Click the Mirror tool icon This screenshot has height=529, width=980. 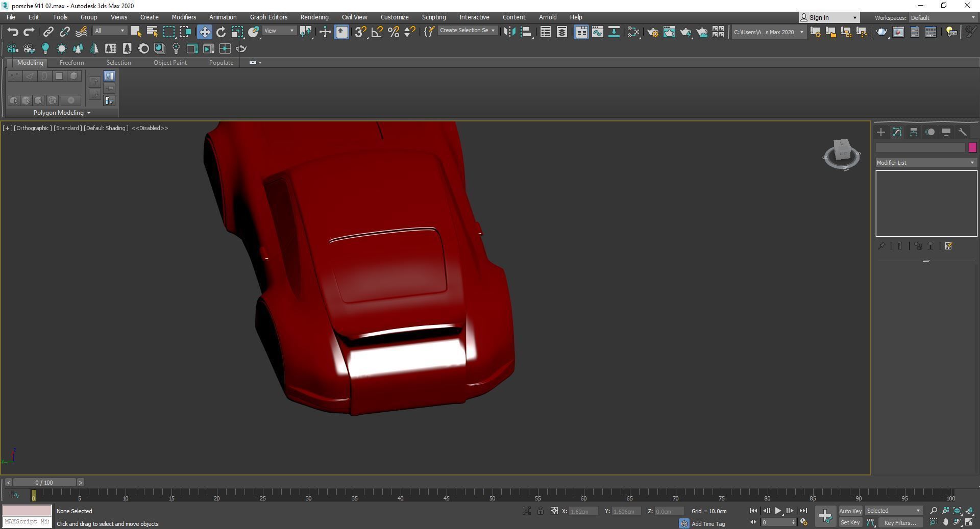[509, 32]
